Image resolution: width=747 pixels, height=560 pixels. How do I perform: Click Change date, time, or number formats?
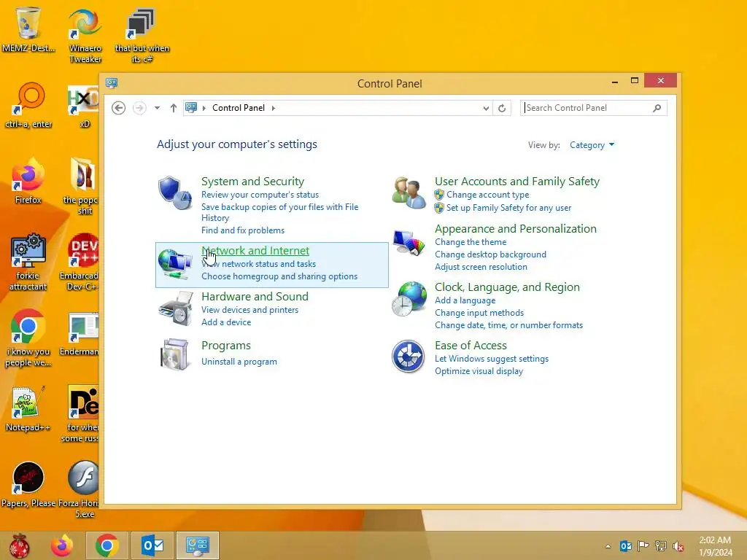[x=508, y=325]
